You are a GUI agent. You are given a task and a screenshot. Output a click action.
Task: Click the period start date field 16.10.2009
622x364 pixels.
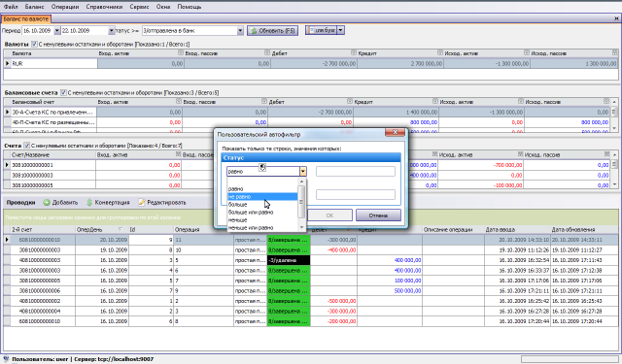point(38,30)
